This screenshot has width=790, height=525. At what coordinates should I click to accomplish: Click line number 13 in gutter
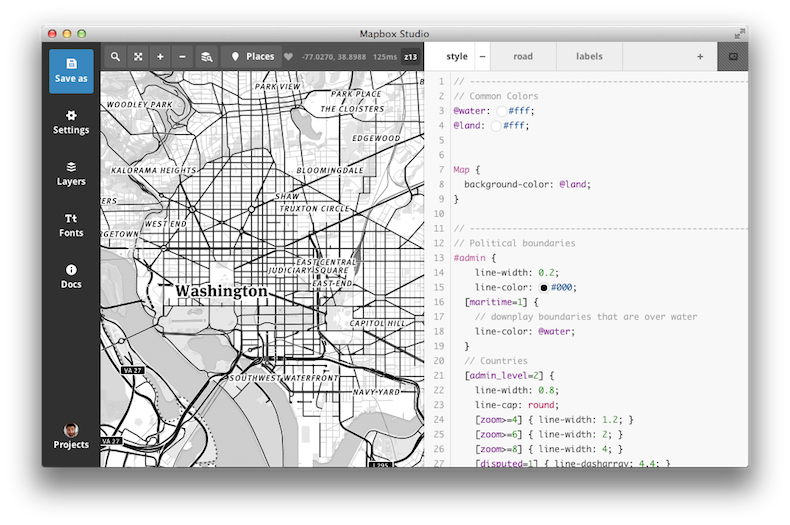[439, 258]
